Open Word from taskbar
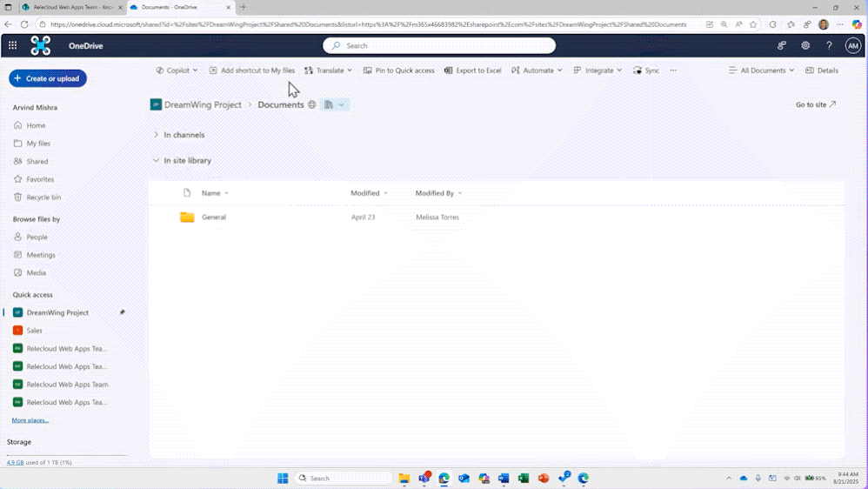This screenshot has width=868, height=489. click(504, 478)
